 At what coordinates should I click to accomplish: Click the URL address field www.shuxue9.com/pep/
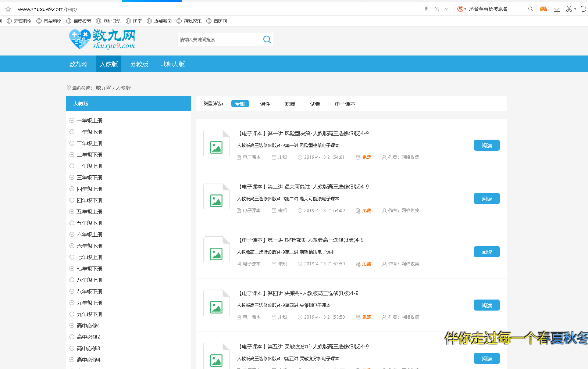point(48,9)
